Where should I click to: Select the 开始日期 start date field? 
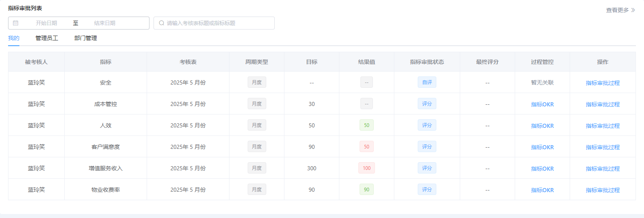pos(46,23)
